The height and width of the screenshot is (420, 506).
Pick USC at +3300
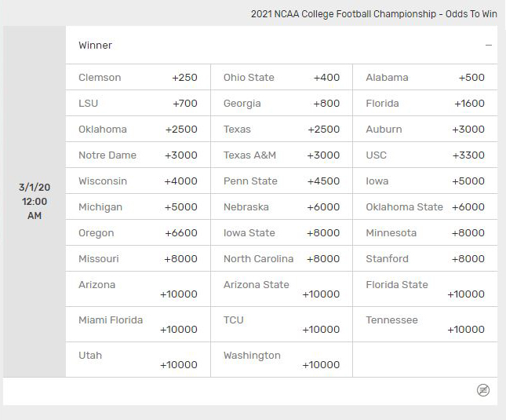point(425,155)
